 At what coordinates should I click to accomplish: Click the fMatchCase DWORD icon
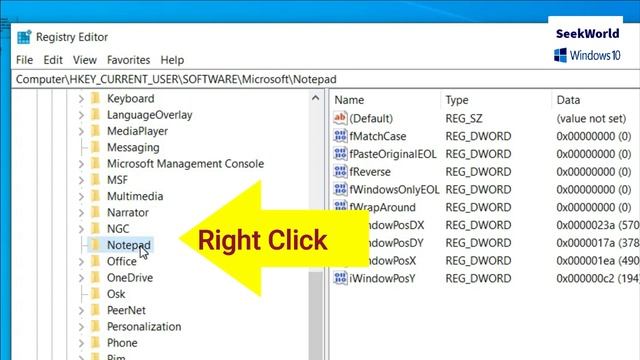[x=340, y=136]
